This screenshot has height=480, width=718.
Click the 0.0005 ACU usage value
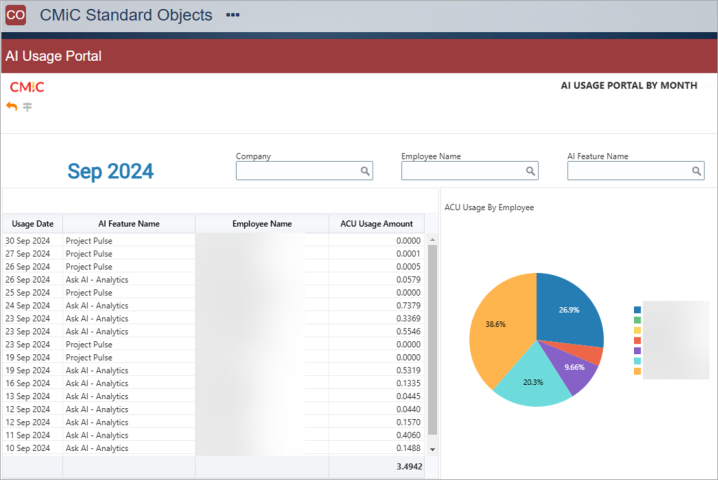pyautogui.click(x=408, y=267)
